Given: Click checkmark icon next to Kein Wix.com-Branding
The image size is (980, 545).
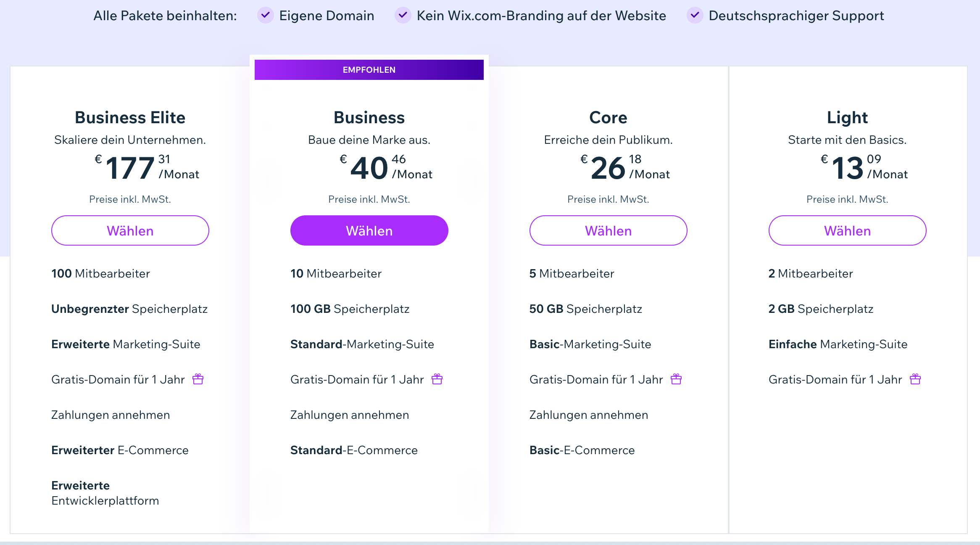Looking at the screenshot, I should click(x=403, y=16).
